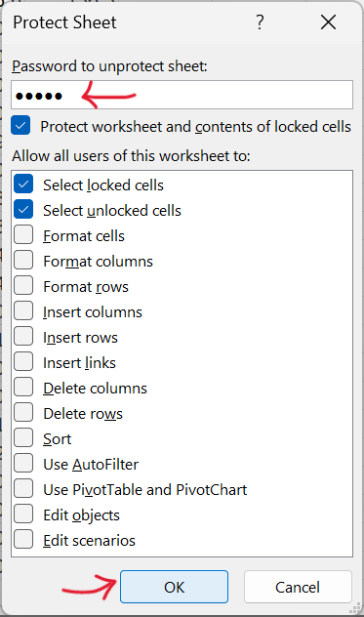Check the Insert columns option
This screenshot has width=364, height=617.
(x=23, y=311)
